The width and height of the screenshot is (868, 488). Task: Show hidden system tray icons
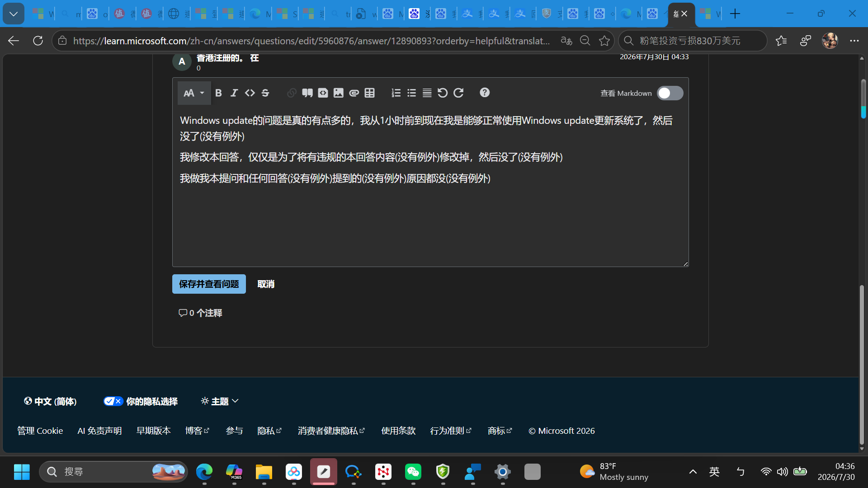pyautogui.click(x=693, y=472)
